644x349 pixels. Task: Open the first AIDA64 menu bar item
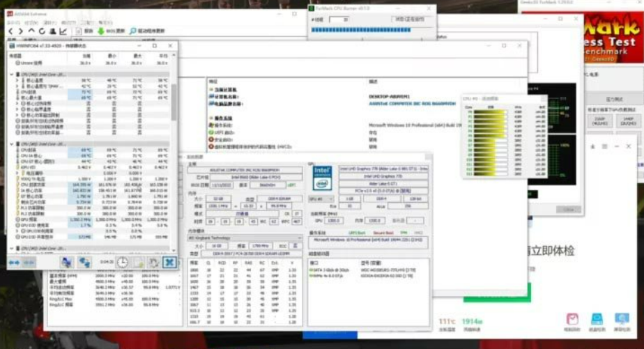(13, 22)
